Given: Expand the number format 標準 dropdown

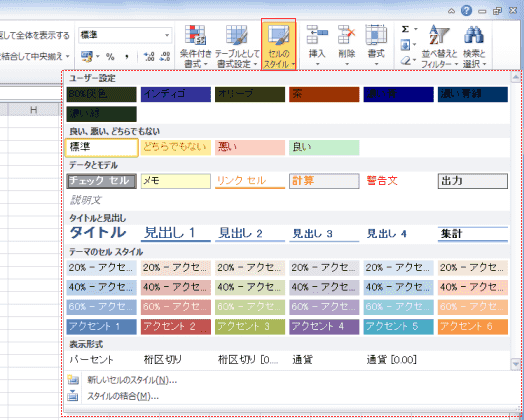Looking at the screenshot, I should [x=167, y=35].
